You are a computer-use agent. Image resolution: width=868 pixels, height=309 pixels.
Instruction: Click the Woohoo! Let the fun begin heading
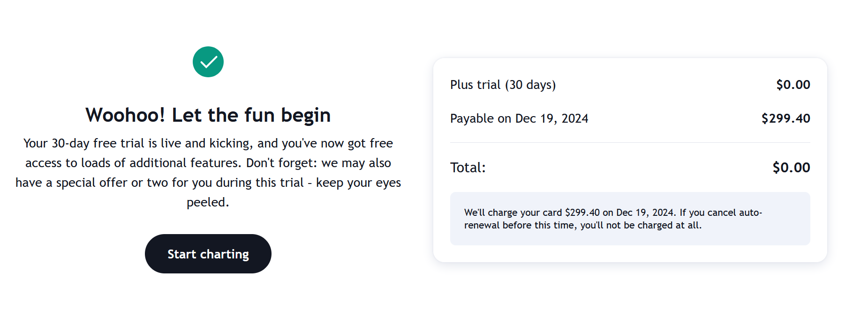point(208,115)
